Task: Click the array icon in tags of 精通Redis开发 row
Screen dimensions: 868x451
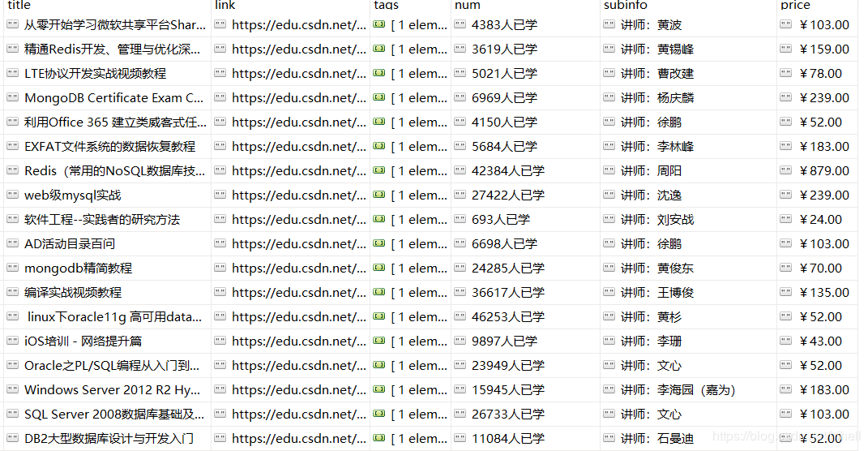Action: [379, 49]
